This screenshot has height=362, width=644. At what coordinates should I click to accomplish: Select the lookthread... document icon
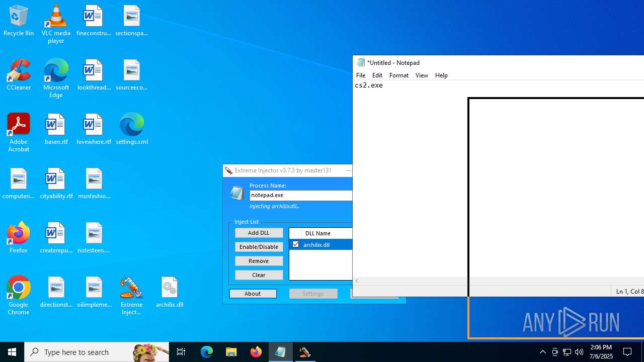pyautogui.click(x=94, y=75)
